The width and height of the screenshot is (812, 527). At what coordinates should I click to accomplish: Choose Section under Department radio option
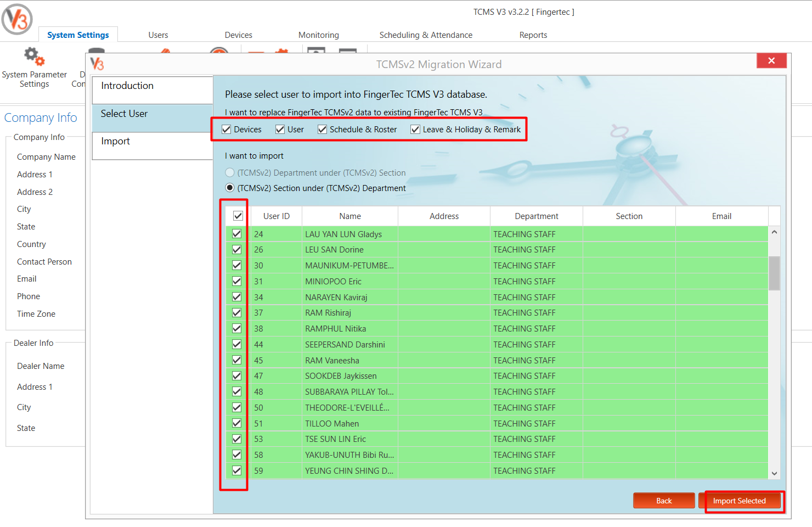click(x=230, y=188)
